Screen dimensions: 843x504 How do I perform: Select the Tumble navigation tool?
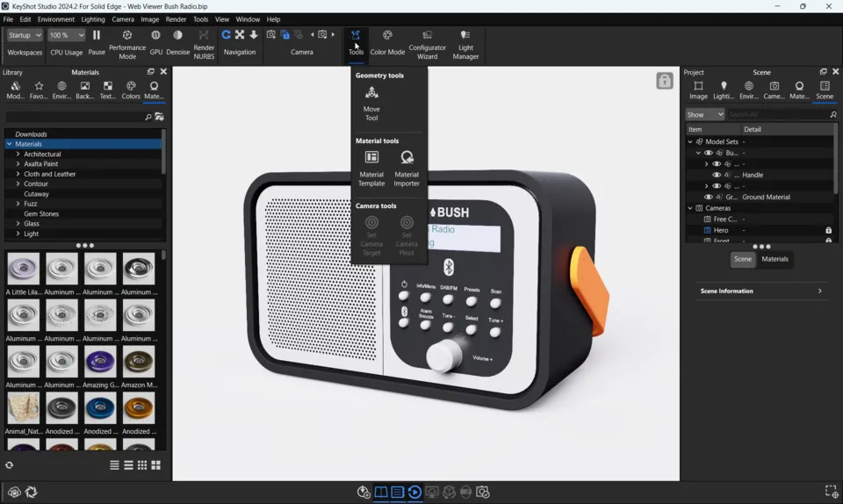(x=226, y=35)
